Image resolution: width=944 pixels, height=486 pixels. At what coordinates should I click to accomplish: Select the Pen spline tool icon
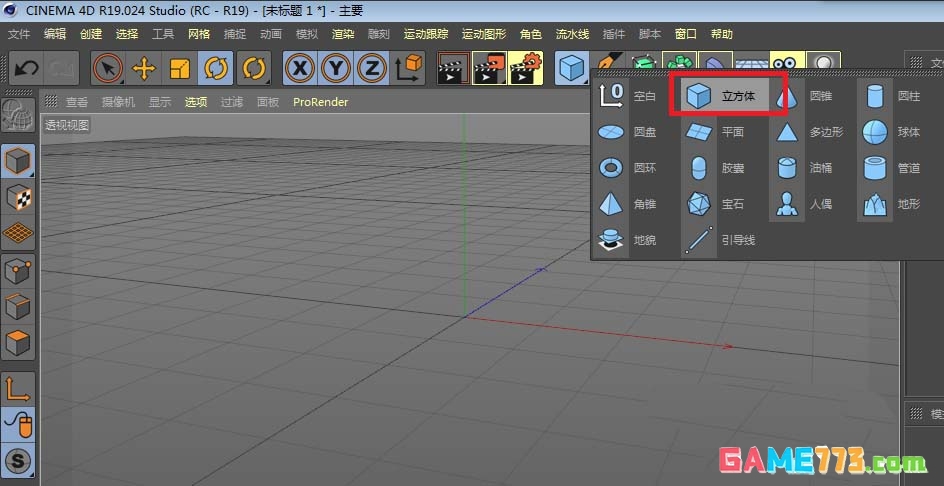(x=607, y=61)
